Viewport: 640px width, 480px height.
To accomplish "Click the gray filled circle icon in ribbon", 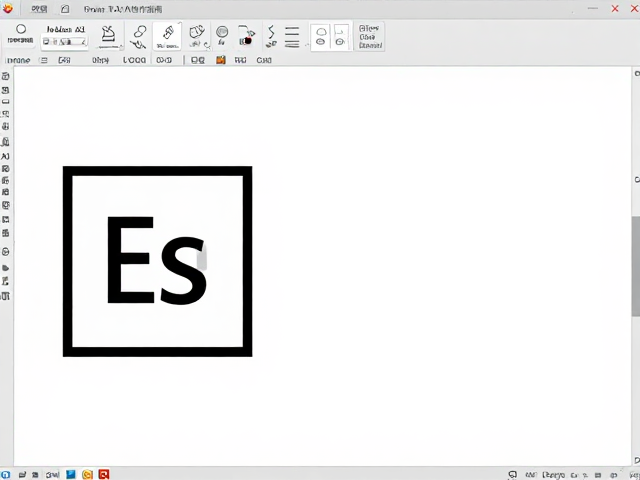I will pos(222,32).
